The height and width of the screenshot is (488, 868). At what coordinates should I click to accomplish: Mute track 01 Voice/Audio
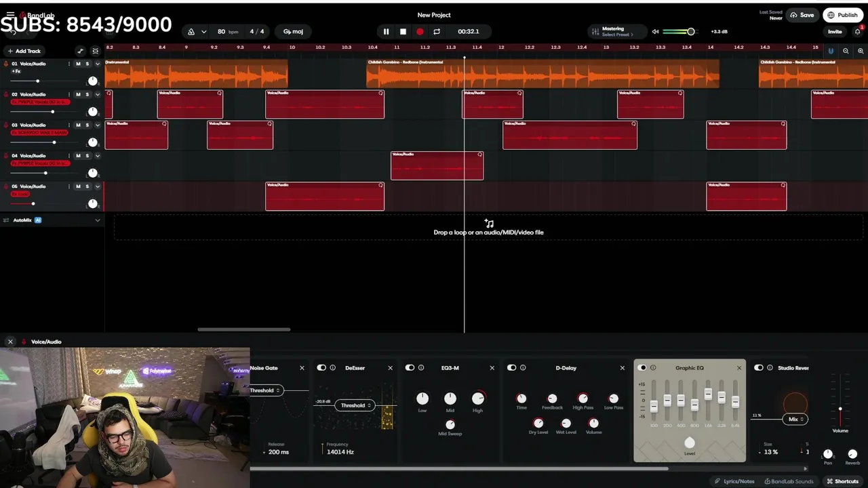(78, 64)
